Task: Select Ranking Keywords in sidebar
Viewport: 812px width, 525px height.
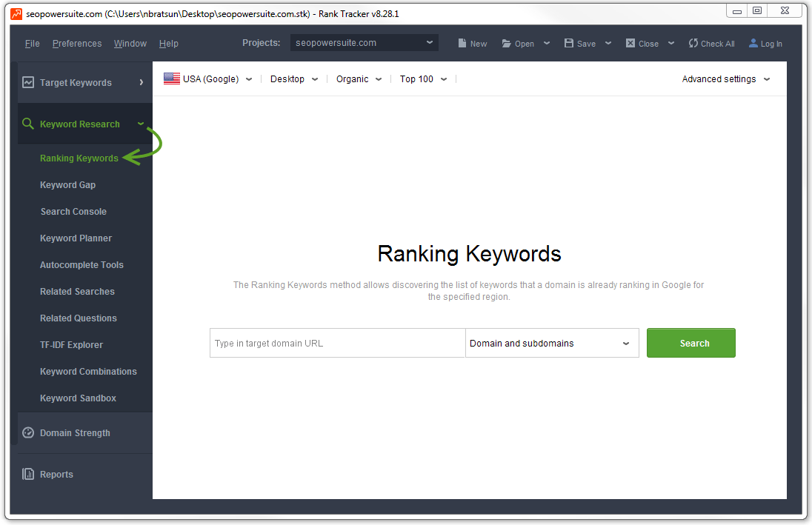Action: (79, 158)
